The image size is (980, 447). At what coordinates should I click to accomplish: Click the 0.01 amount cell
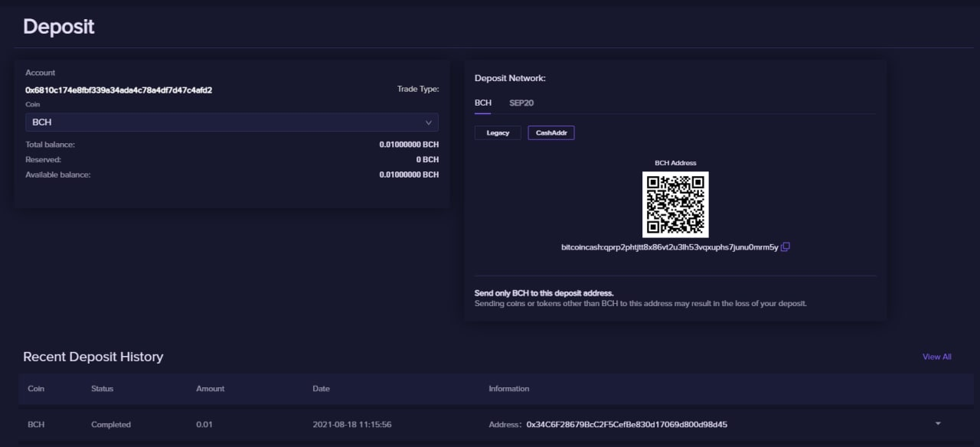pos(204,424)
